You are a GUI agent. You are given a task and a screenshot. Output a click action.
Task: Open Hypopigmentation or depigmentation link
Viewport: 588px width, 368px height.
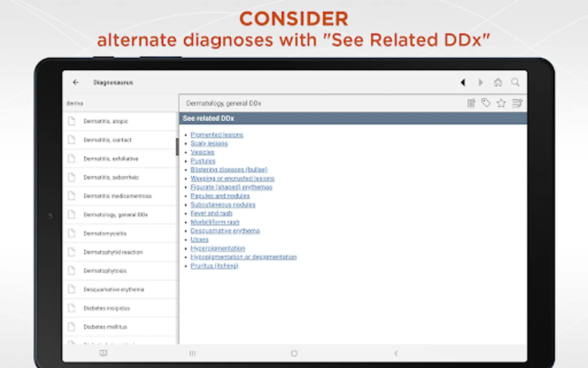(243, 257)
